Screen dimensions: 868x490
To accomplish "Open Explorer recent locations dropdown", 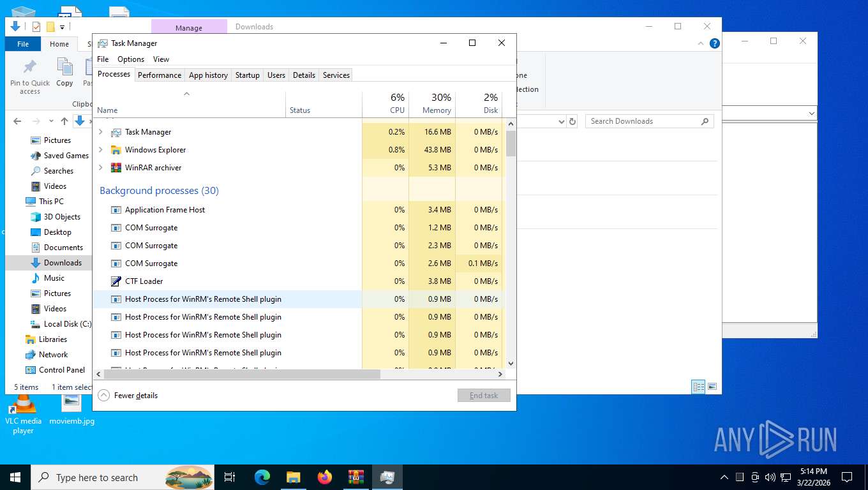I will pos(51,121).
